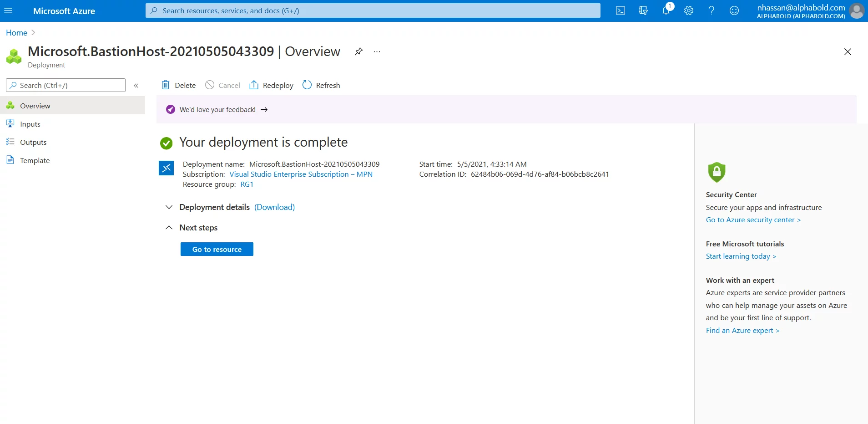Image resolution: width=868 pixels, height=424 pixels.
Task: Click the Deployment name value text
Action: pos(314,164)
